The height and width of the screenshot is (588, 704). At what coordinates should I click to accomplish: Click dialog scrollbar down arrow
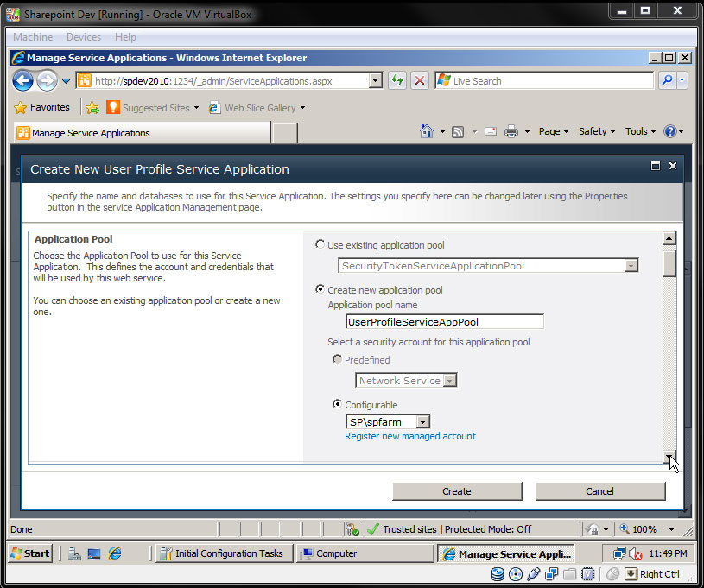coord(669,457)
